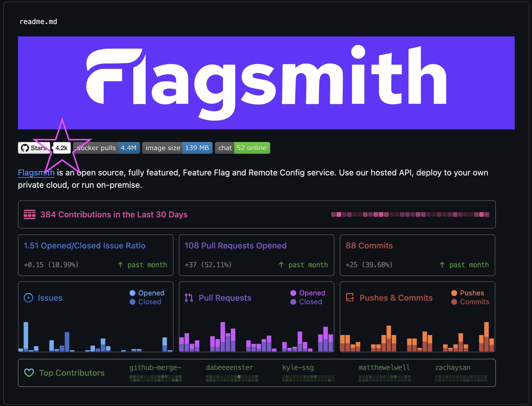Viewport: 532px width, 406px height.
Task: Select contributor dabeeeenster
Action: point(230,368)
